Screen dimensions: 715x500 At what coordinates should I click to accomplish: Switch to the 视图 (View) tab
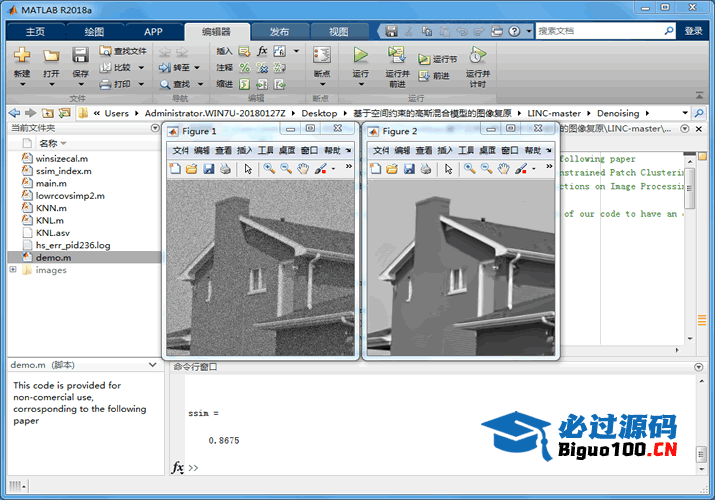point(339,31)
